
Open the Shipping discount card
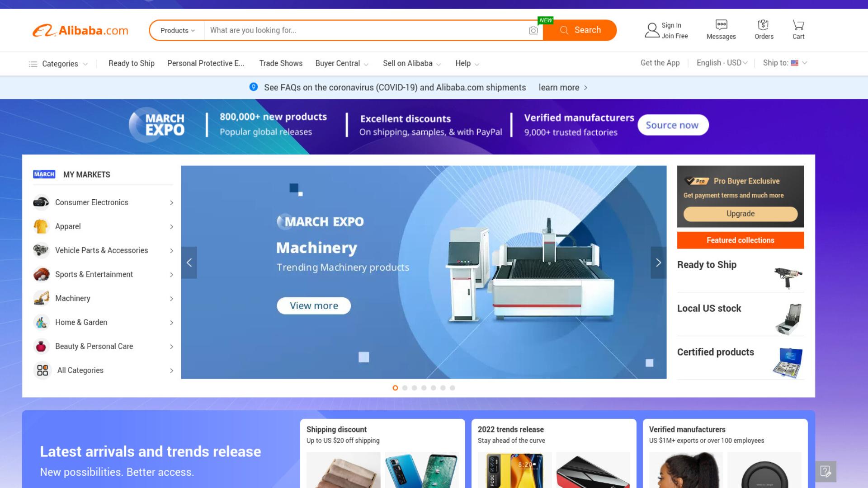point(382,453)
